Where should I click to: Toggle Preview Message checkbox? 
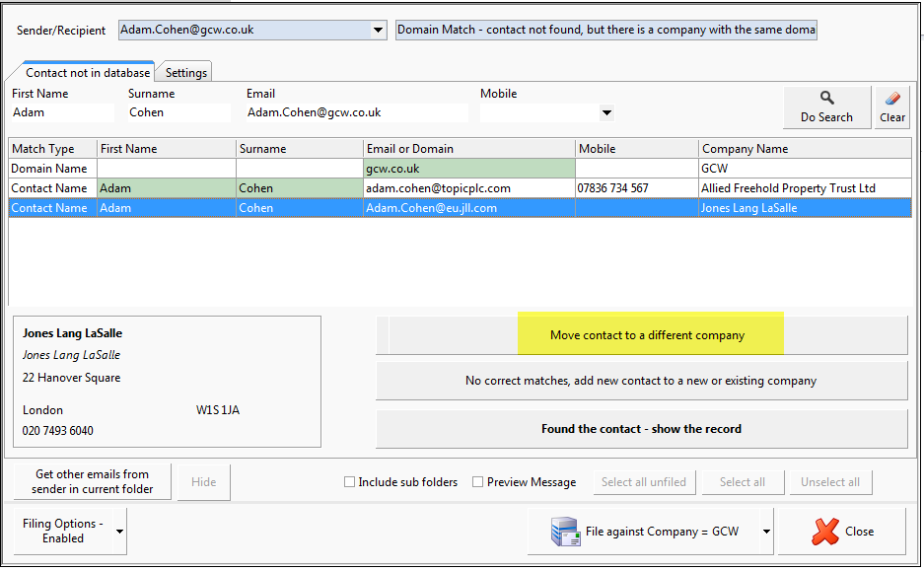(x=478, y=482)
